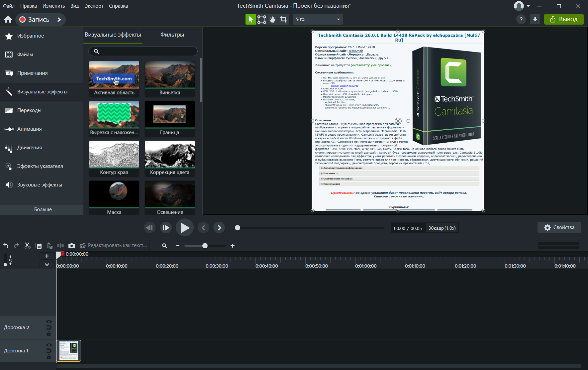
Task: Activate the canvas transform bounding-box tool
Action: [262, 20]
